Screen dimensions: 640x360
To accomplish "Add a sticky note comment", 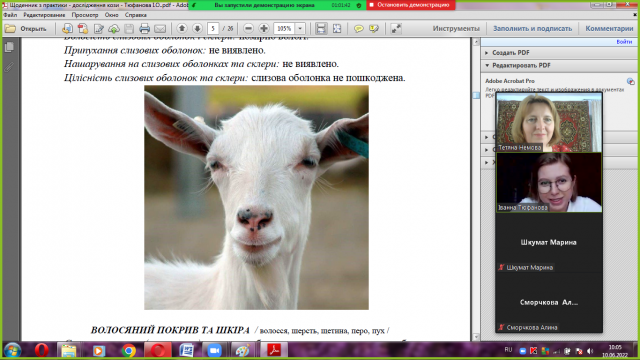I will pyautogui.click(x=359, y=29).
